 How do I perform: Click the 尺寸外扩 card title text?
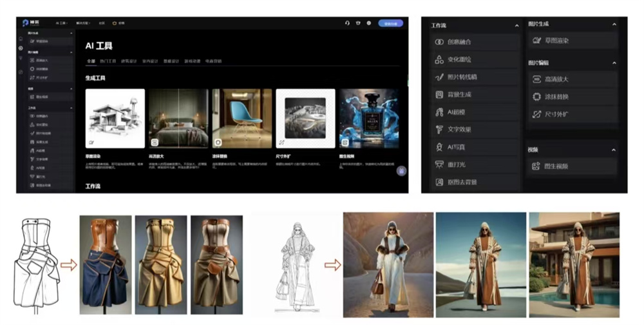(283, 156)
